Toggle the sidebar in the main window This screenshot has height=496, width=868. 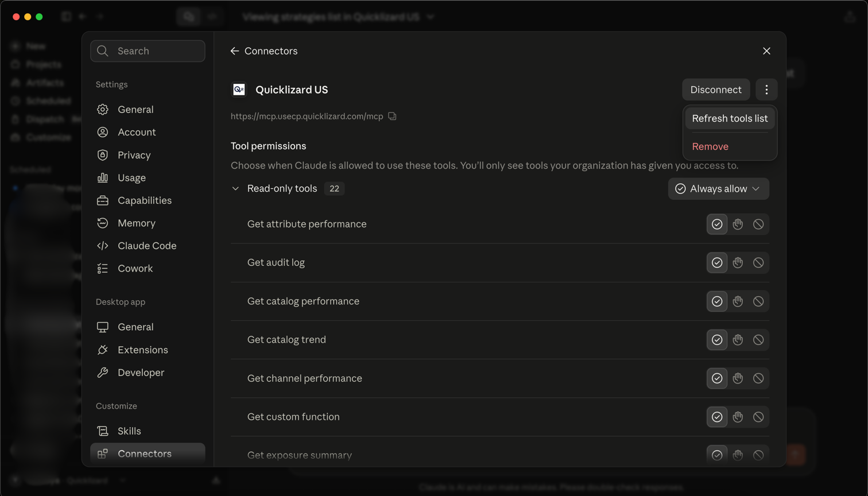click(67, 17)
